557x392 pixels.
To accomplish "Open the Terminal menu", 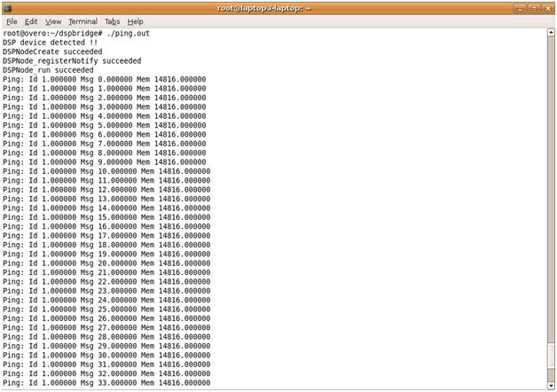I will (x=82, y=21).
